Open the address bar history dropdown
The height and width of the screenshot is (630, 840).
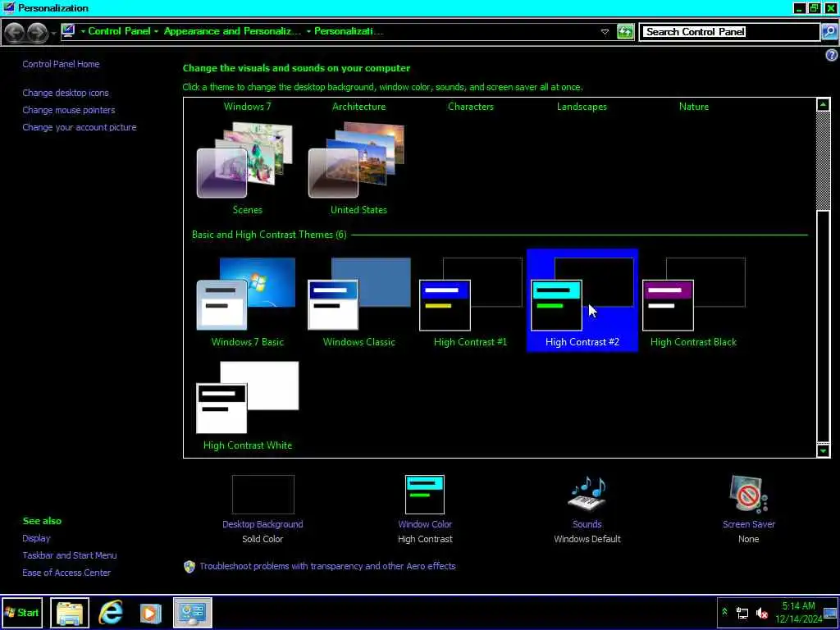tap(605, 32)
